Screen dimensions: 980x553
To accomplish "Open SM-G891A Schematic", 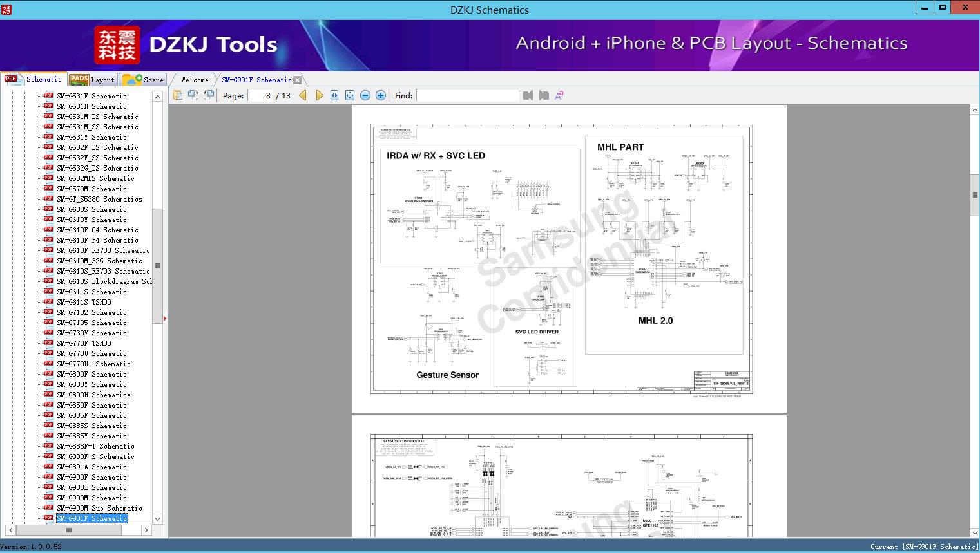I will click(91, 467).
